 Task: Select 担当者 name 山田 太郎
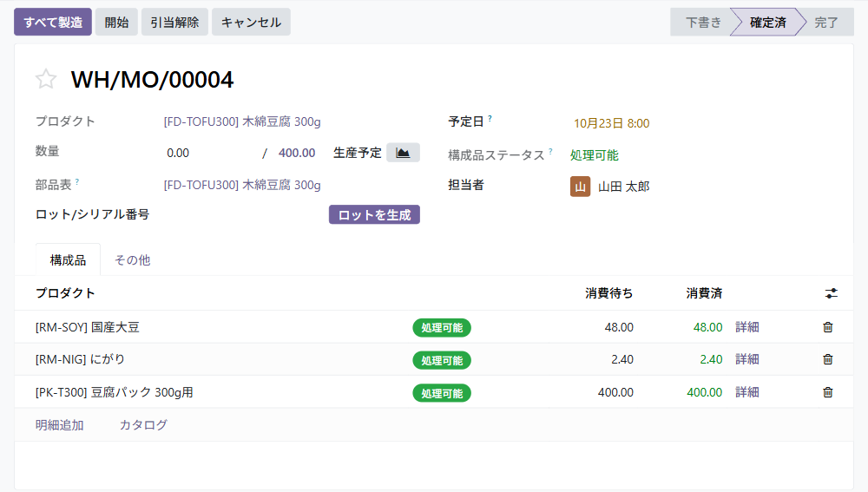coord(623,187)
